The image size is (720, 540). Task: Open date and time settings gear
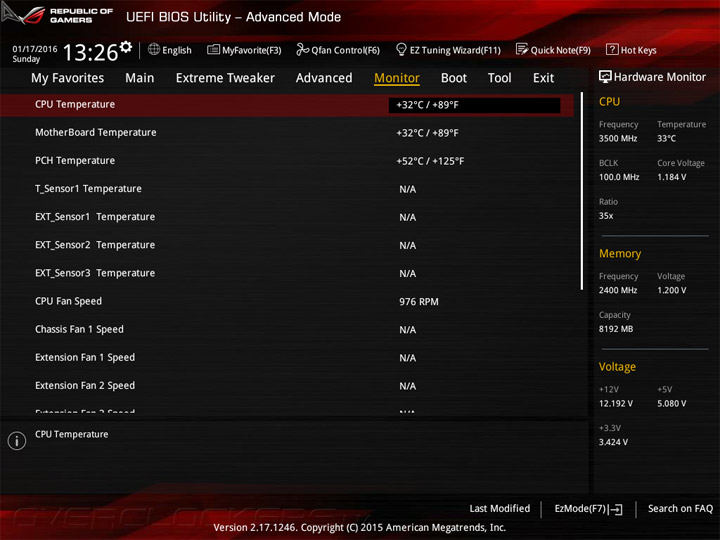click(126, 47)
